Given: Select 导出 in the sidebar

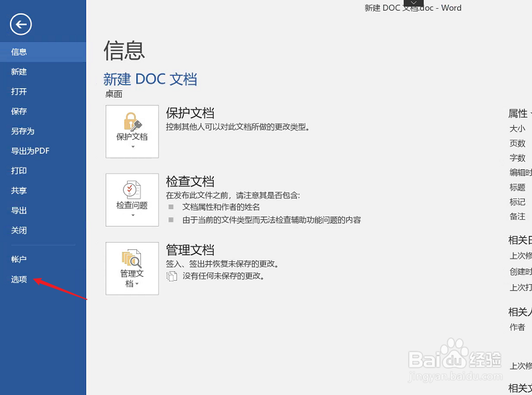Looking at the screenshot, I should click(43, 211).
